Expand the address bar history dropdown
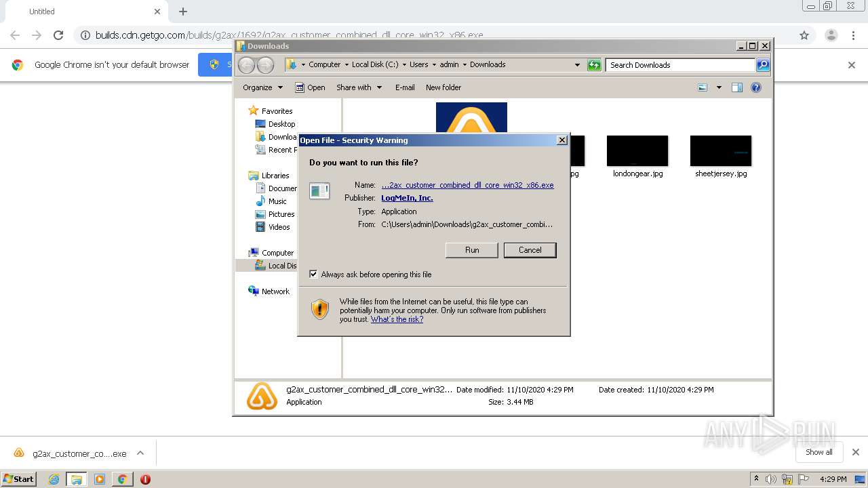Viewport: 868px width, 488px height. [x=577, y=65]
